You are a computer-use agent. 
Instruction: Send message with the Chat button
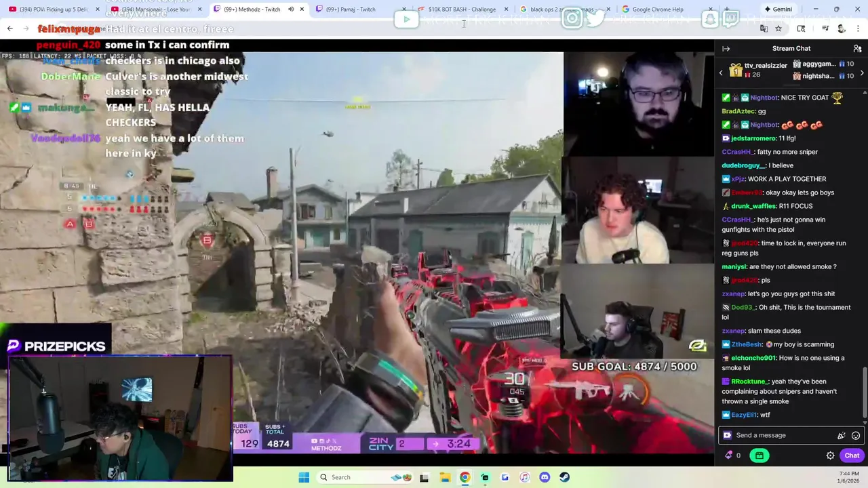point(852,455)
